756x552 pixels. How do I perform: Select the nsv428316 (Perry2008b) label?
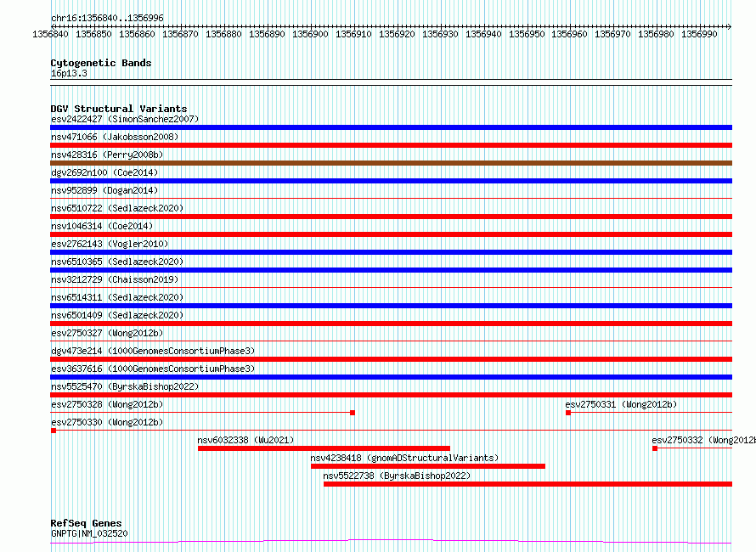pos(107,155)
